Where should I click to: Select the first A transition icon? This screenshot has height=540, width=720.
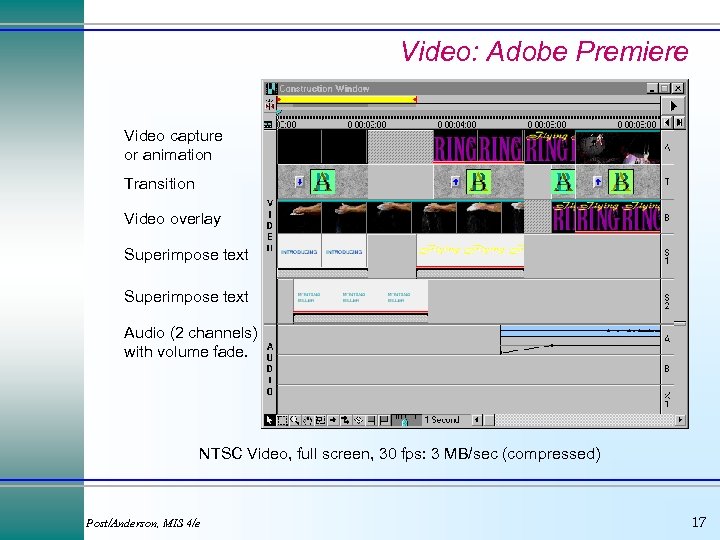(322, 182)
